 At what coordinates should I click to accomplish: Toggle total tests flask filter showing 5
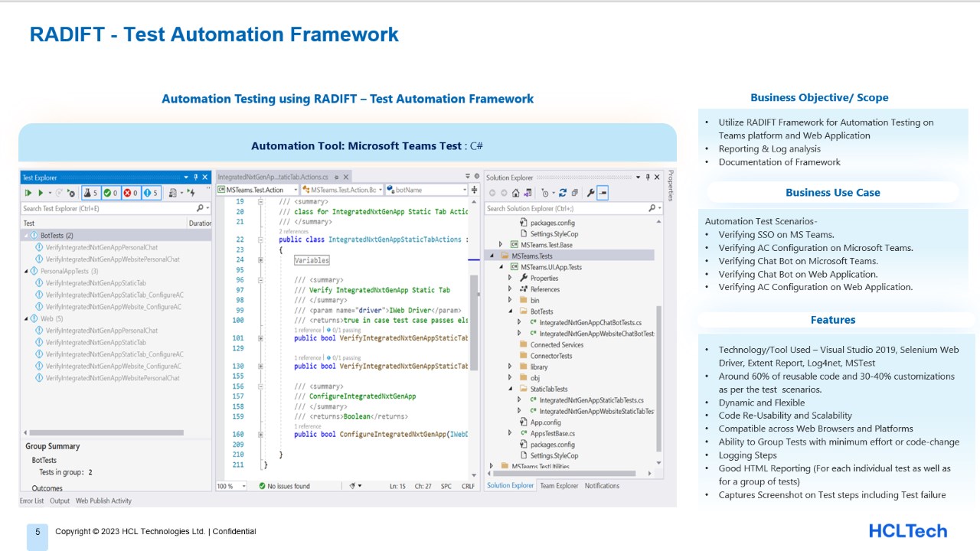pyautogui.click(x=91, y=193)
